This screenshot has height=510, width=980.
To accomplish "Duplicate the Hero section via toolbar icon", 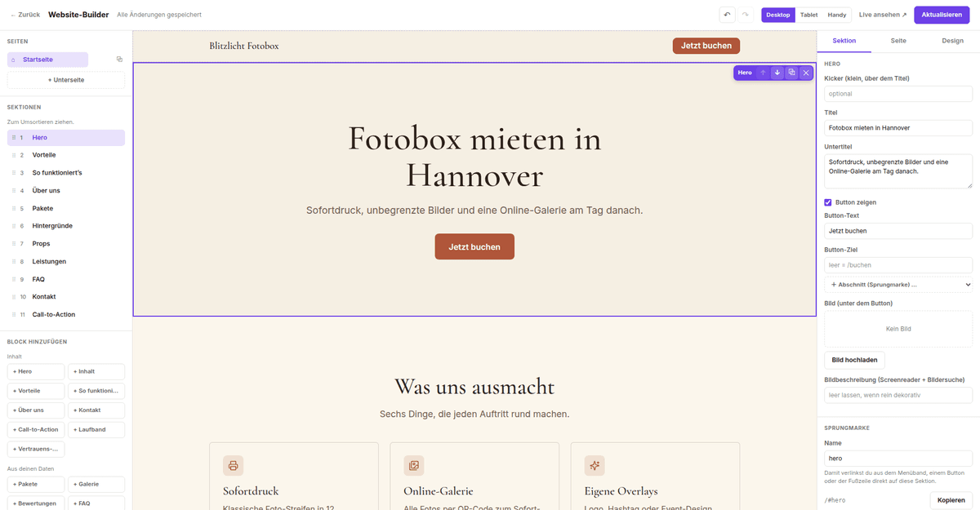I will pyautogui.click(x=791, y=73).
